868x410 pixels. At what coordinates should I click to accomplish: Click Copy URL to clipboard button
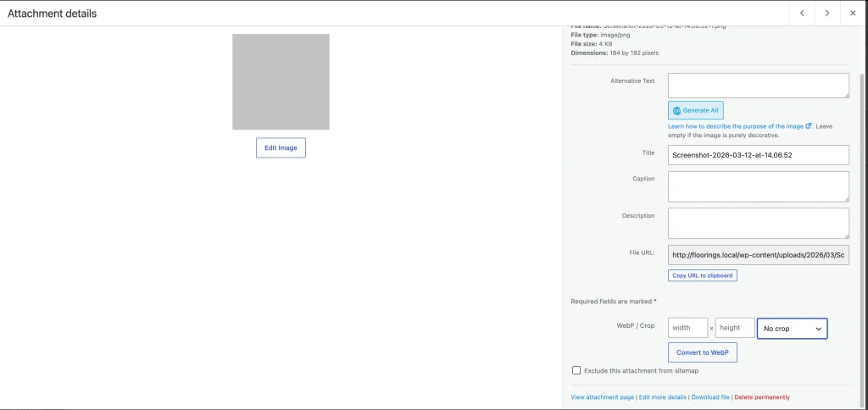coord(703,275)
